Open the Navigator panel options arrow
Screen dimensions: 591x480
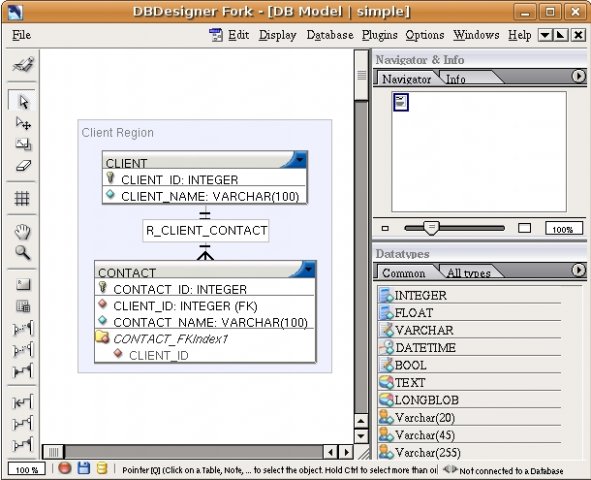pos(578,76)
